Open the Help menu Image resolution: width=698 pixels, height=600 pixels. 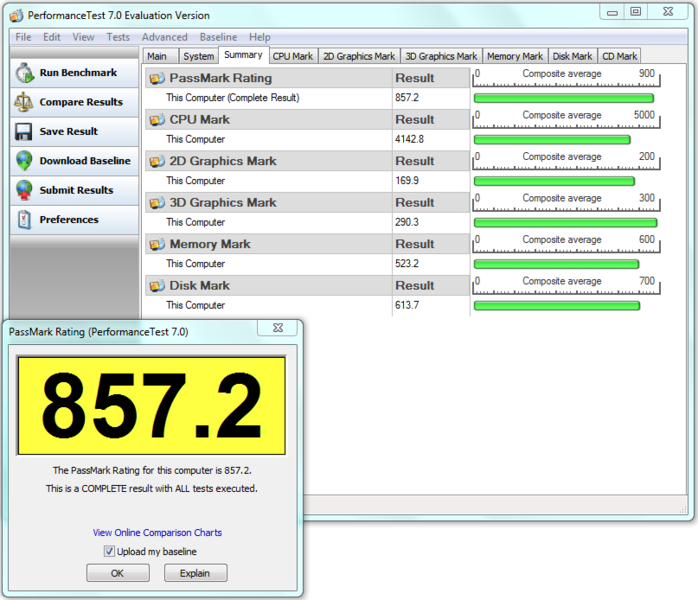(x=260, y=37)
